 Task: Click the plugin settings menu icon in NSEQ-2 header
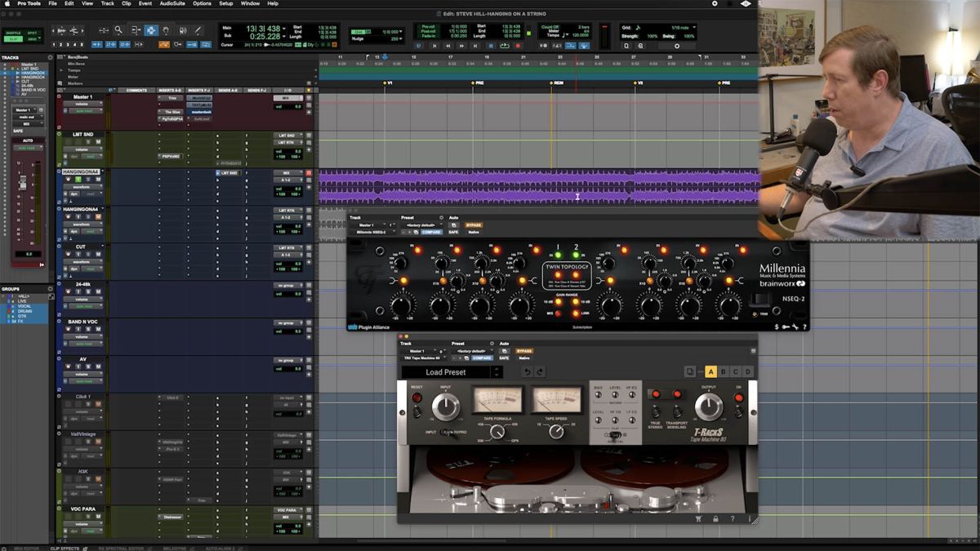click(441, 218)
